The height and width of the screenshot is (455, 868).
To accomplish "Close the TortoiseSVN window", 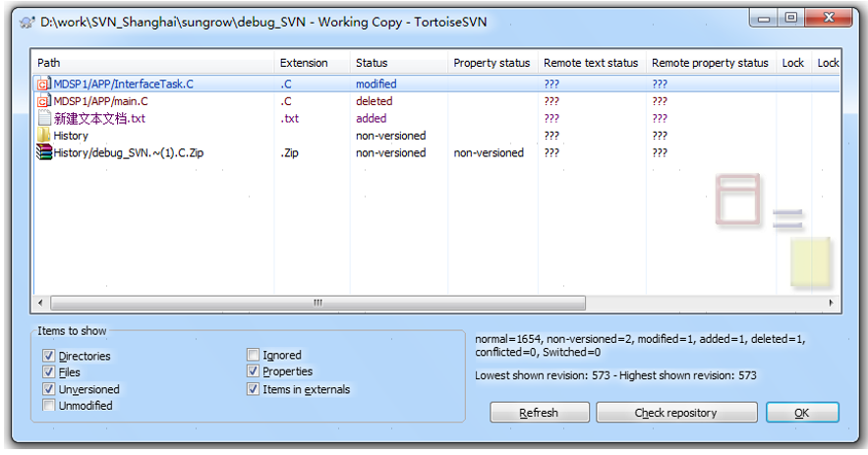I will [829, 19].
